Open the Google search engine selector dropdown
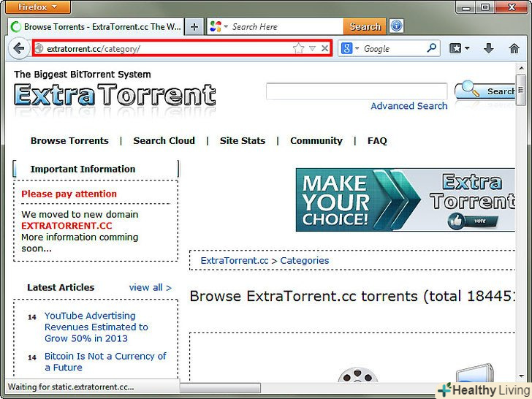 click(x=349, y=48)
